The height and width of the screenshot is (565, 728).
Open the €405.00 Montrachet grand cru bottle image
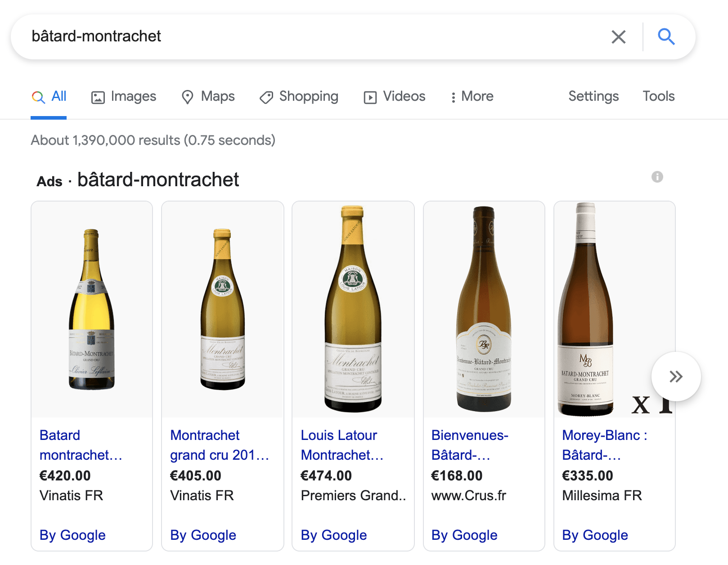point(223,309)
